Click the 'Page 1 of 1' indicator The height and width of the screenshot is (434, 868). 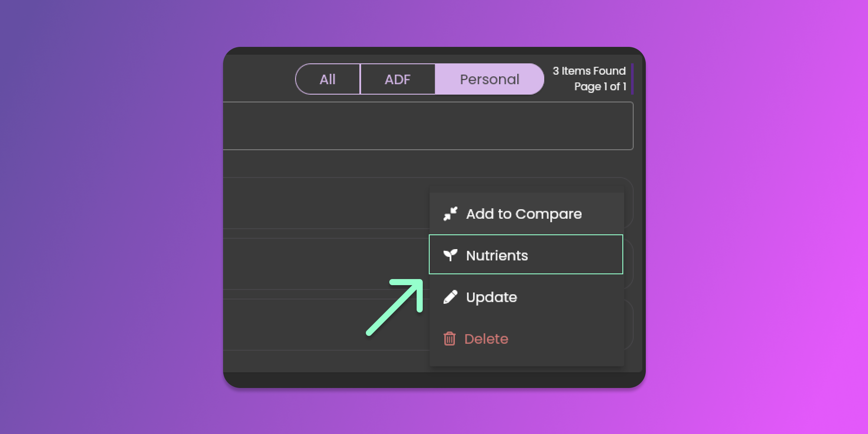[x=600, y=86]
